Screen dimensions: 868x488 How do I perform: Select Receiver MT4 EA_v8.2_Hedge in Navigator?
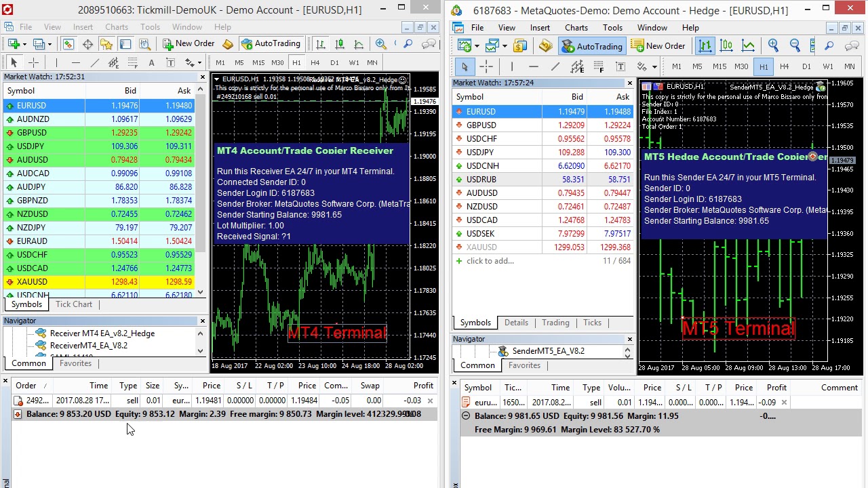102,333
